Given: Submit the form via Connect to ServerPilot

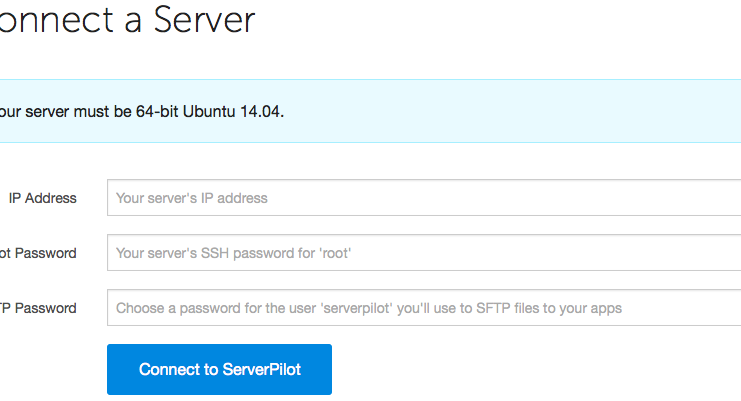Looking at the screenshot, I should 219,369.
